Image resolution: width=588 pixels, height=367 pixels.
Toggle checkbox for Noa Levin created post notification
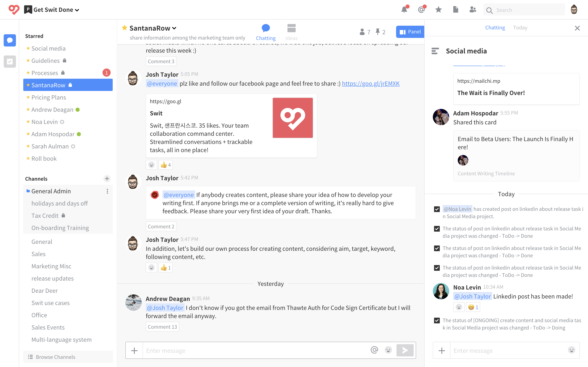(437, 209)
